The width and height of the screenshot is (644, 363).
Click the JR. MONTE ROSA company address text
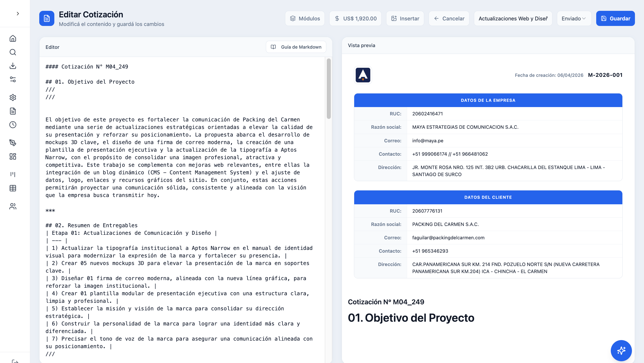tap(509, 171)
